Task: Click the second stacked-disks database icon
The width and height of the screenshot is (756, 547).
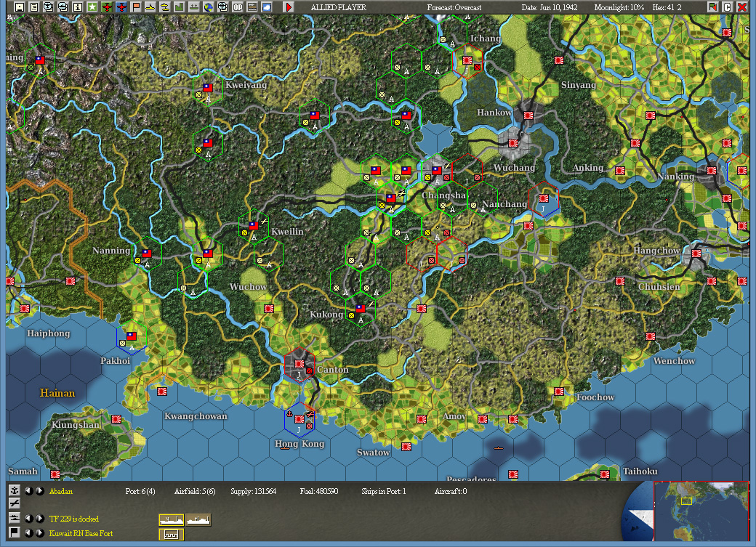Action: pos(63,7)
